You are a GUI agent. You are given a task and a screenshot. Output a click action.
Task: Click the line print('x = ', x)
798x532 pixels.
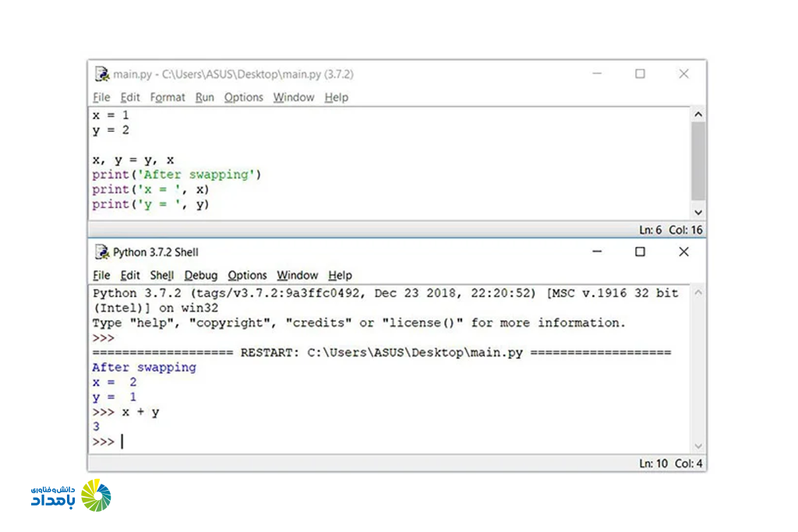click(150, 189)
